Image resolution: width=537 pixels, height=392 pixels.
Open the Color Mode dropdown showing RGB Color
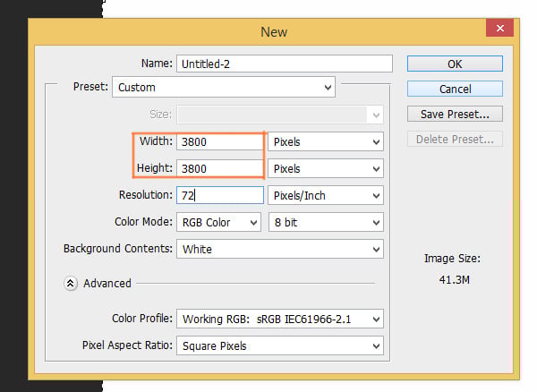click(219, 222)
